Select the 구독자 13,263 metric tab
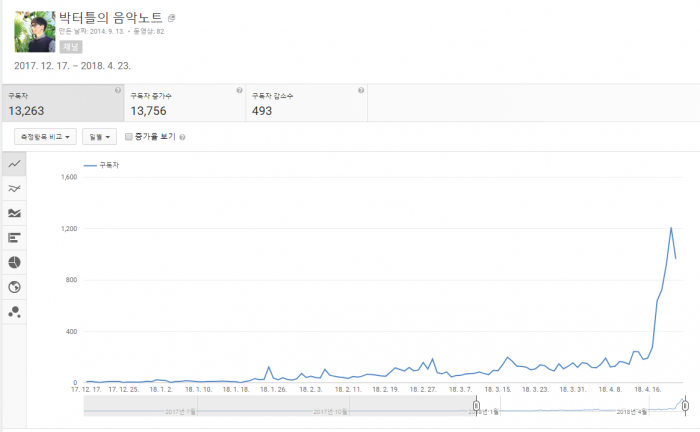 [63, 103]
